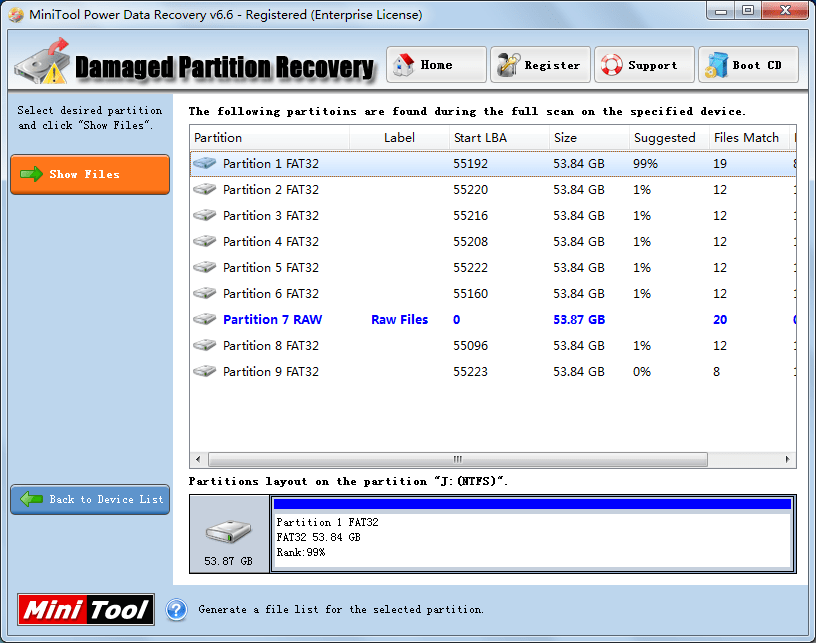The width and height of the screenshot is (816, 643).
Task: Select the row 'Partition 9 FAT32'
Action: pyautogui.click(x=493, y=371)
